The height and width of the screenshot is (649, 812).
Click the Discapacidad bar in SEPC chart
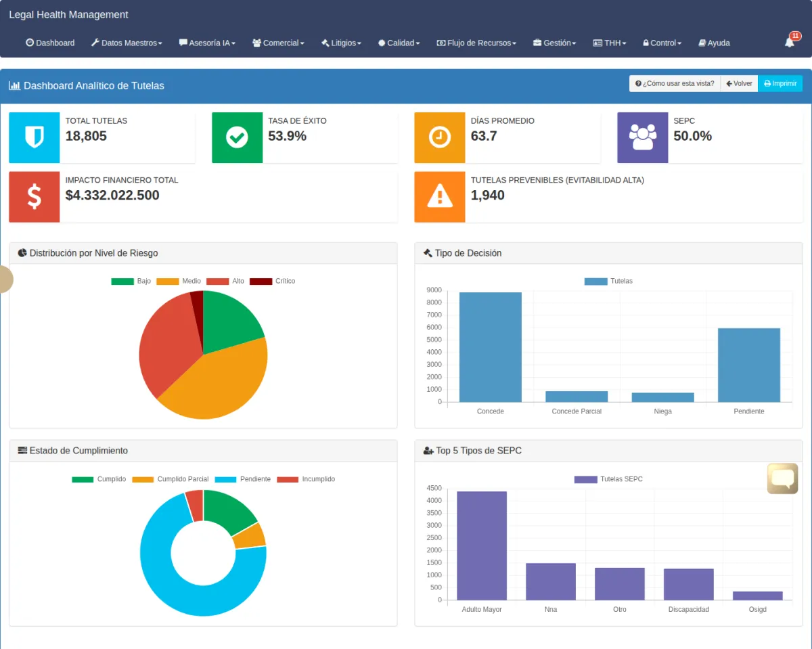(x=689, y=584)
